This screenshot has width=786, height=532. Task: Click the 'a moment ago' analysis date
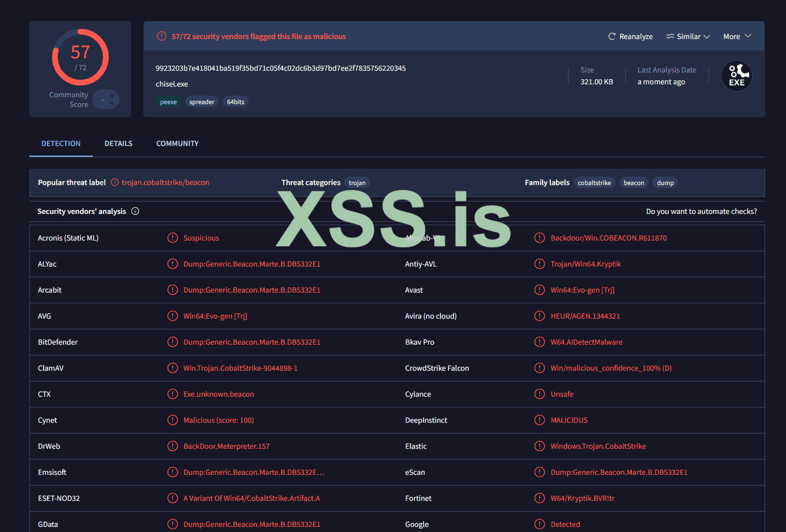pos(661,81)
